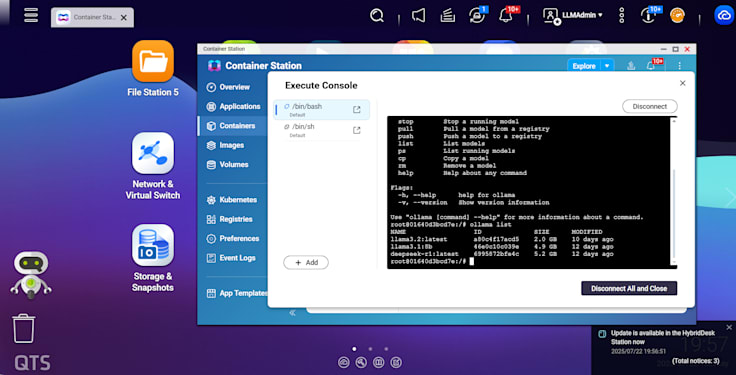Open the robot assistant icon on desktop
This screenshot has width=736, height=375.
coord(31,275)
